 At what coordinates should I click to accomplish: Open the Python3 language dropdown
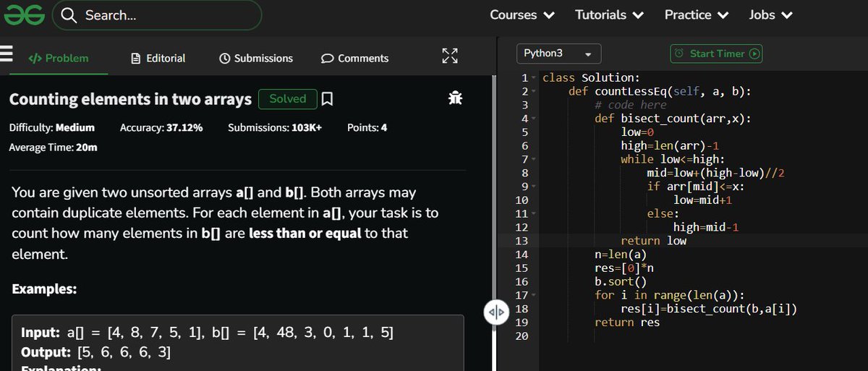coord(558,54)
